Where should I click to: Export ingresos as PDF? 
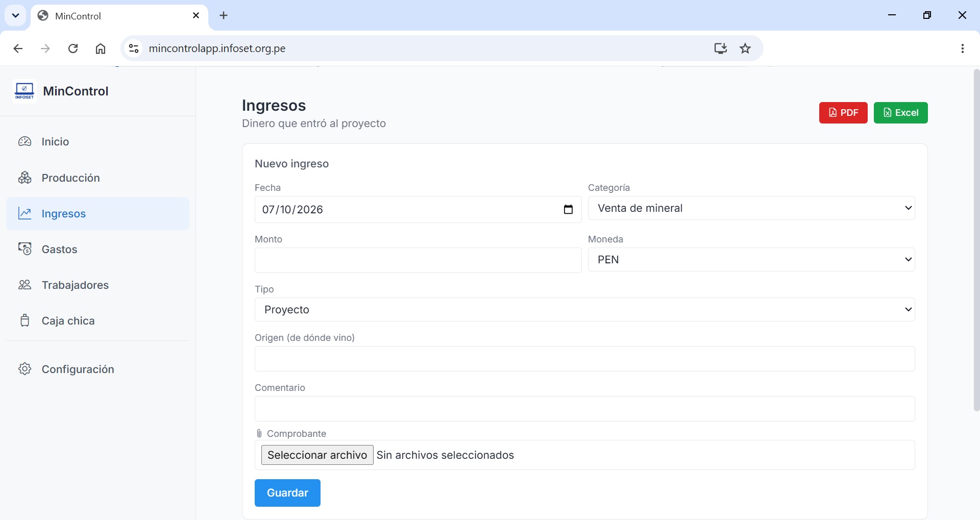pos(843,113)
